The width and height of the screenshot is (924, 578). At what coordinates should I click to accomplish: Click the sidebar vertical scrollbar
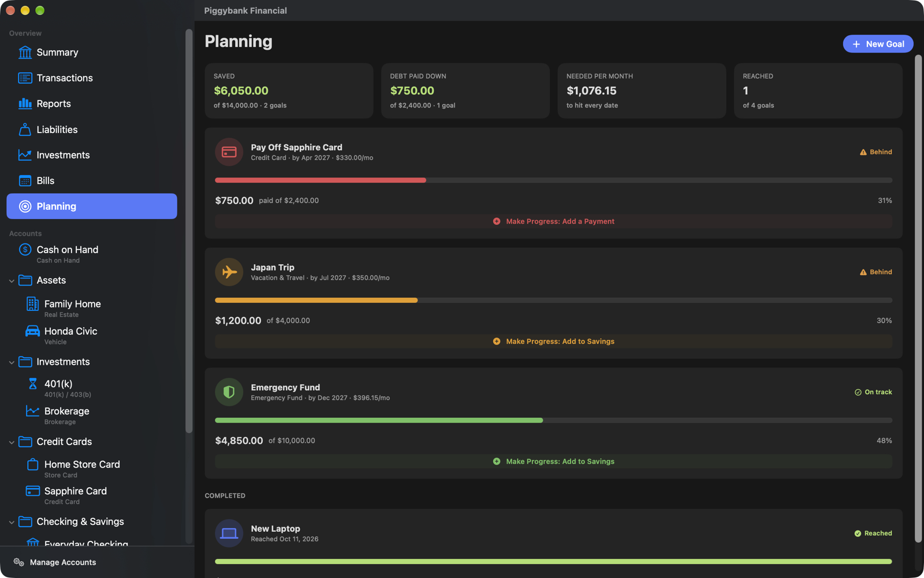coord(189,231)
